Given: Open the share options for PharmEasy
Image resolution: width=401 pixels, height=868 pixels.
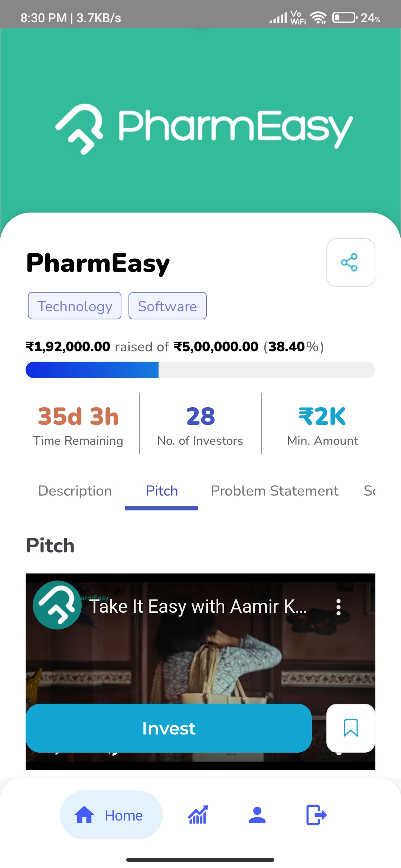Looking at the screenshot, I should pos(351,262).
